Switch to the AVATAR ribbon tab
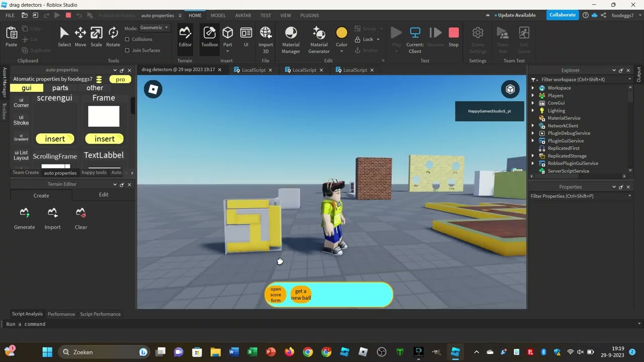This screenshot has height=362, width=644. pyautogui.click(x=243, y=16)
